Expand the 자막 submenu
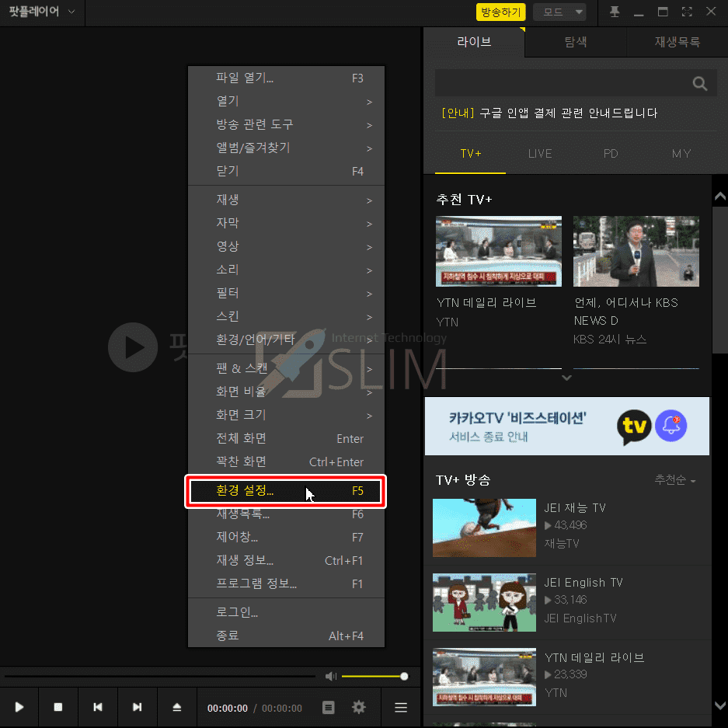Image resolution: width=728 pixels, height=728 pixels. coord(287,223)
